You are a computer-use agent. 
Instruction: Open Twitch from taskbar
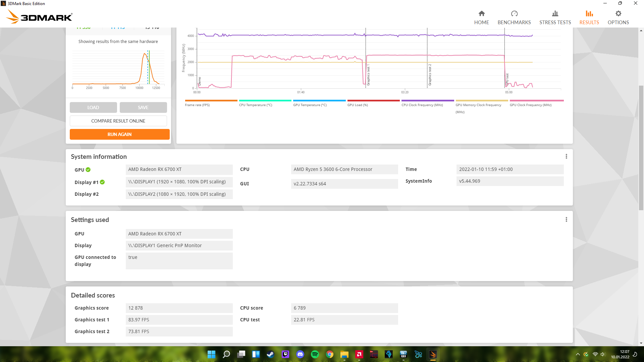[x=285, y=354]
